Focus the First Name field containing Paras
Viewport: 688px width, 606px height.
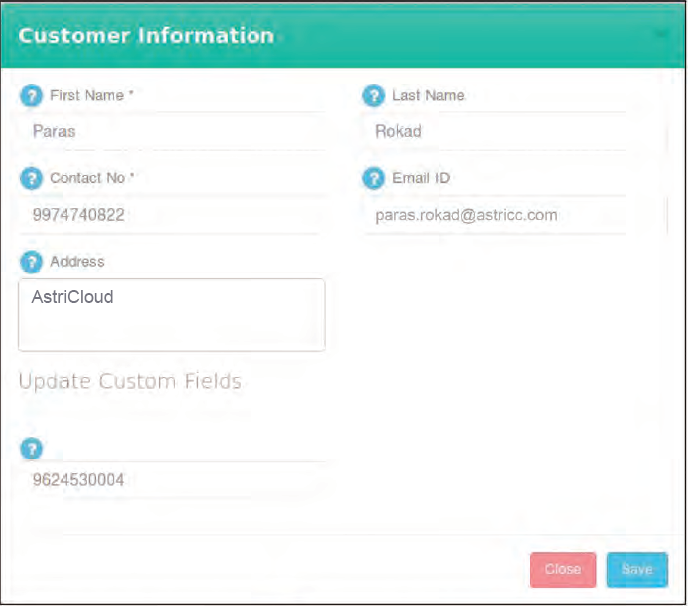pos(172,131)
